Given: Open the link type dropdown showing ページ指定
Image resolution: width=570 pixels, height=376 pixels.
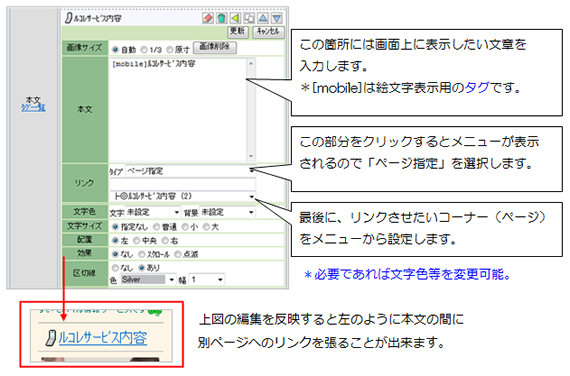Looking at the screenshot, I should tap(190, 171).
